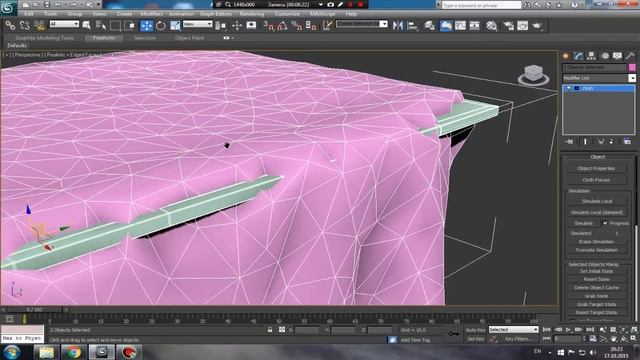Toggle Auto Key mode
This screenshot has height=360, width=640.
tap(476, 330)
